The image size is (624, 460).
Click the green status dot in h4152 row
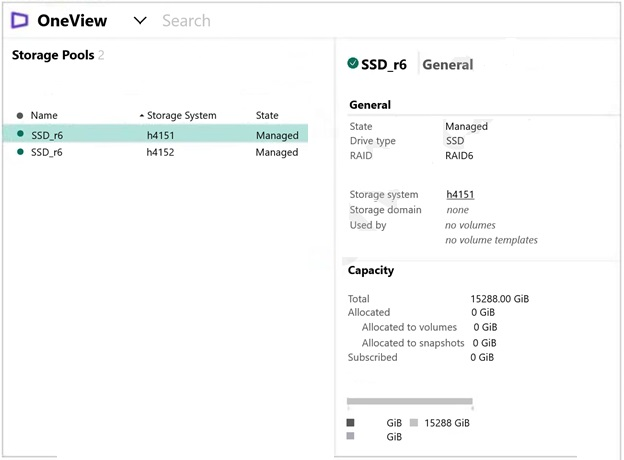20,152
